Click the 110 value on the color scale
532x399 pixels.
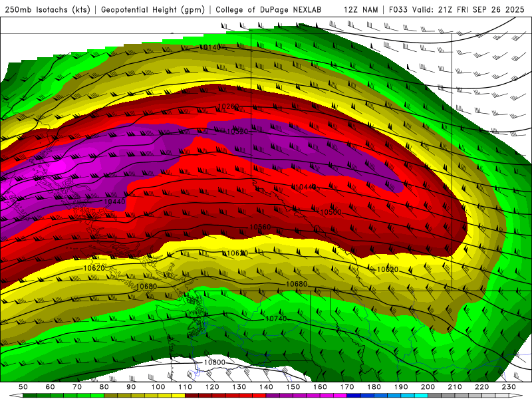[186, 387]
